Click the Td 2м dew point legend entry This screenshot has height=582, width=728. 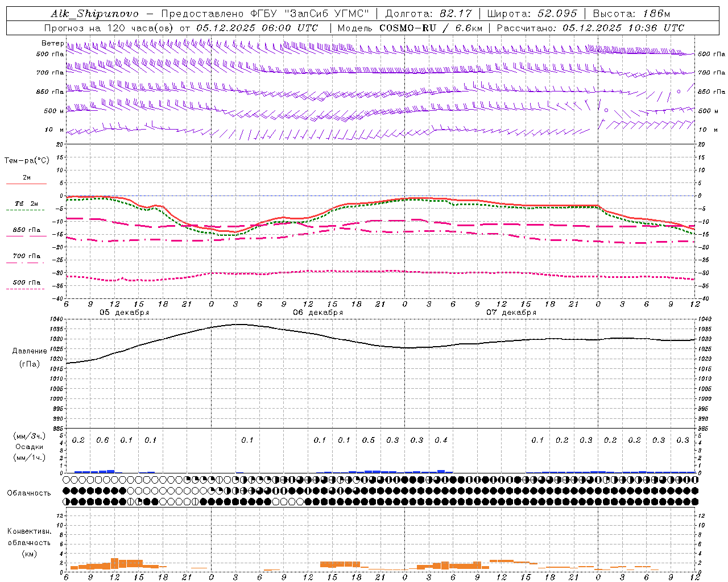point(27,203)
